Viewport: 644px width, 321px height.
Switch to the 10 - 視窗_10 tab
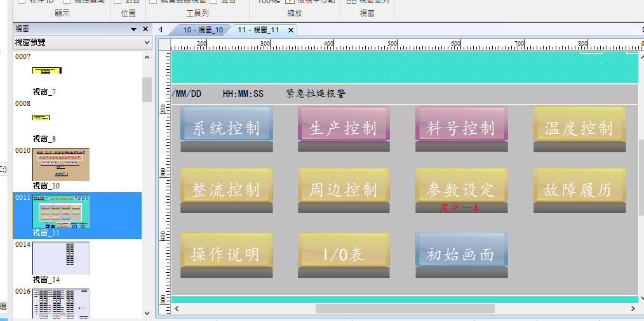pos(203,30)
